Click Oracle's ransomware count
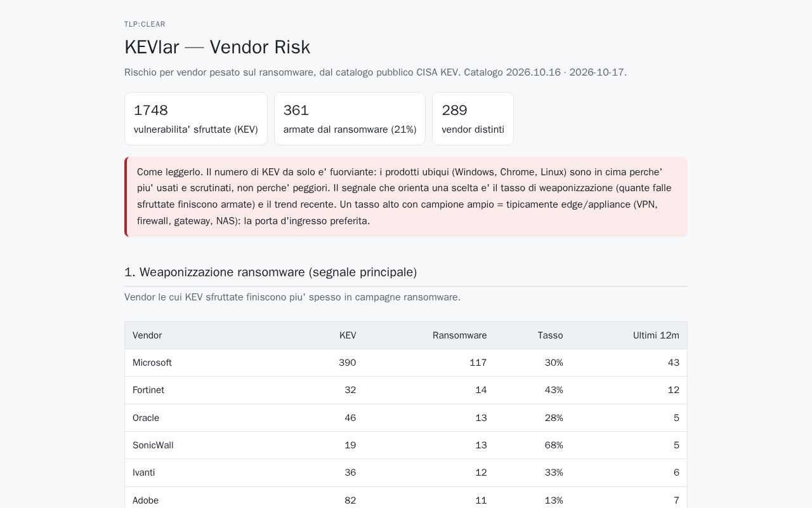The width and height of the screenshot is (812, 508). coord(481,418)
